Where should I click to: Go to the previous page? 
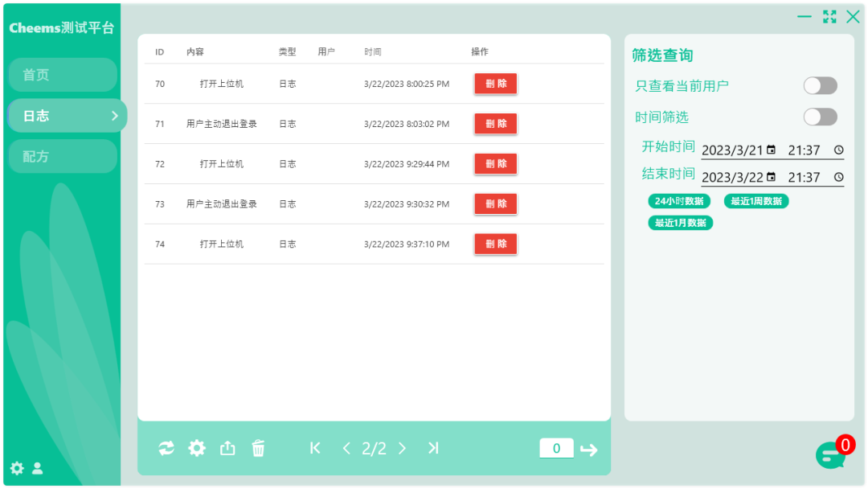346,449
